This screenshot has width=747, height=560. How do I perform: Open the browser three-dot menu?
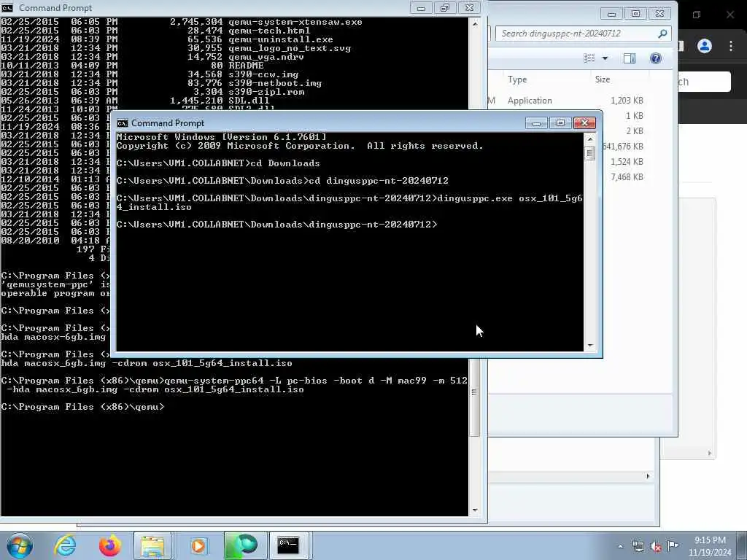(731, 46)
